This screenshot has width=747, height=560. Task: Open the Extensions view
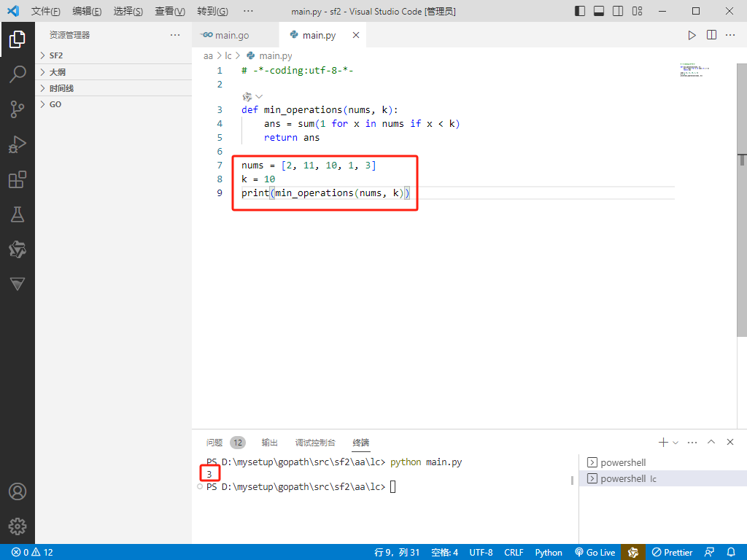(18, 179)
